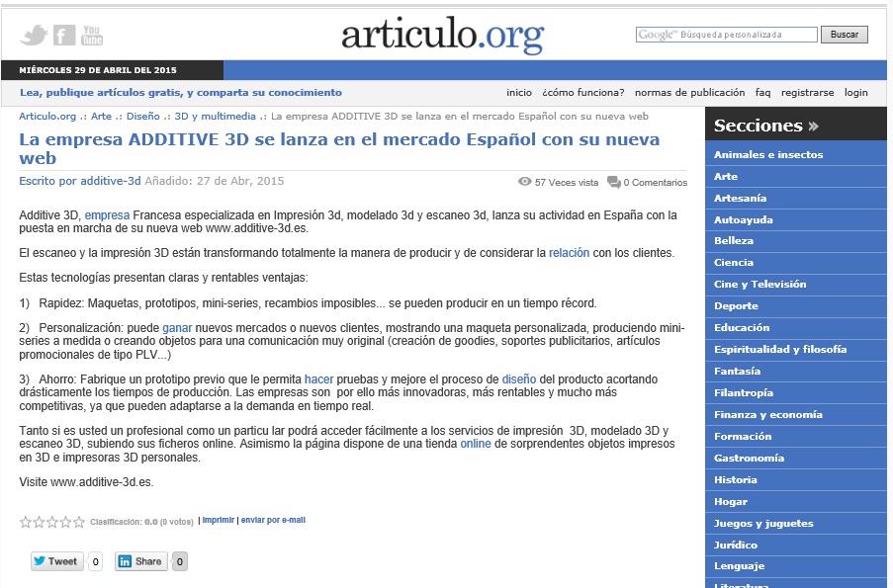Open the Juegos y juguetes section
The height and width of the screenshot is (588, 893).
[796, 523]
